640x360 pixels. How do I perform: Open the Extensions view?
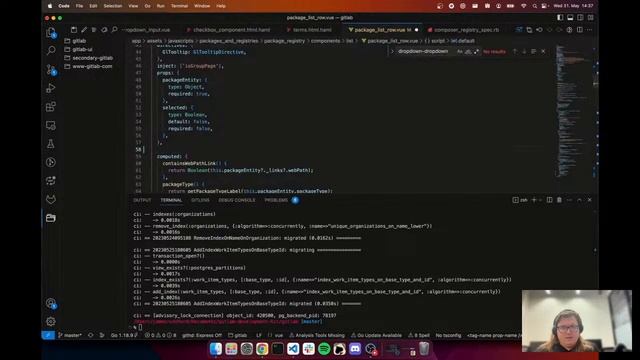(x=51, y=107)
